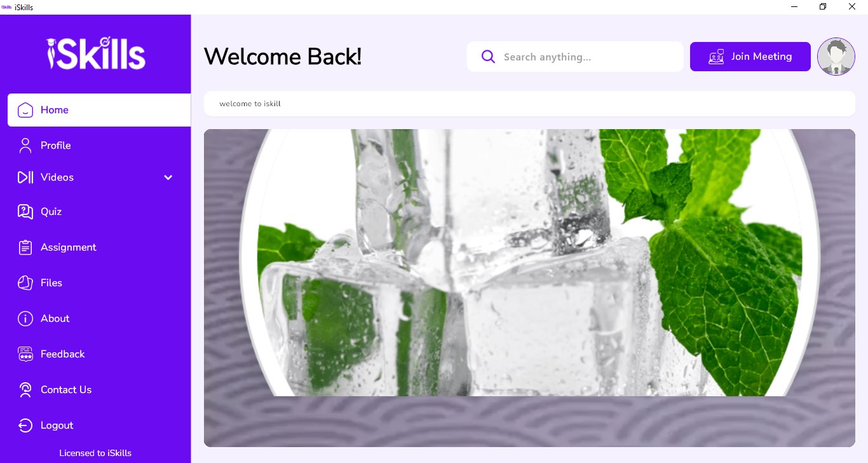Screen dimensions: 868x463
Task: Expand the Videos submenu chevron
Action: (168, 177)
